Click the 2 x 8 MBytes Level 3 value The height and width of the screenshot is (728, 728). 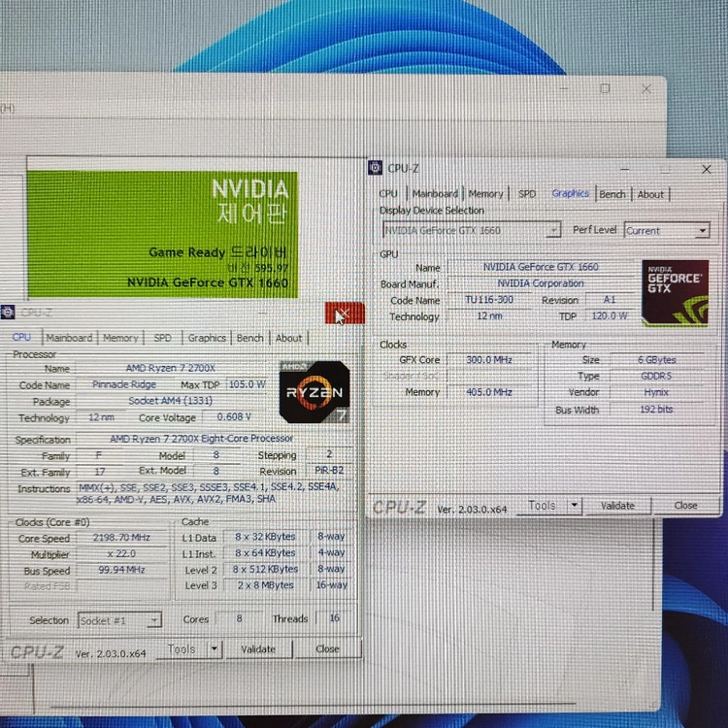(x=265, y=585)
